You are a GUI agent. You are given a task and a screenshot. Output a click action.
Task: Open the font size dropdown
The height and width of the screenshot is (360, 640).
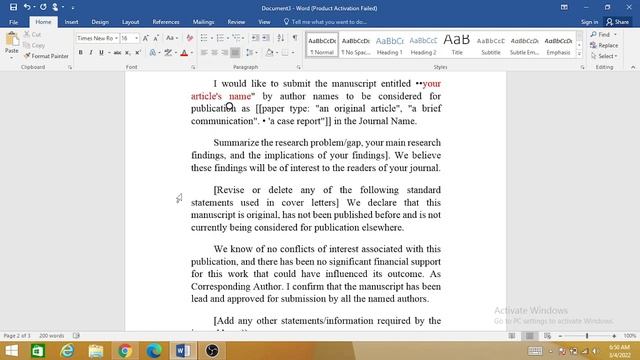click(x=137, y=38)
